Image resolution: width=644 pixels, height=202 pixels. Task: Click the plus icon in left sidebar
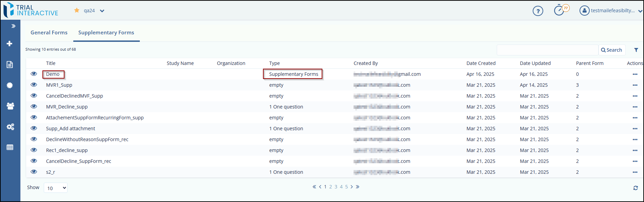tap(10, 44)
